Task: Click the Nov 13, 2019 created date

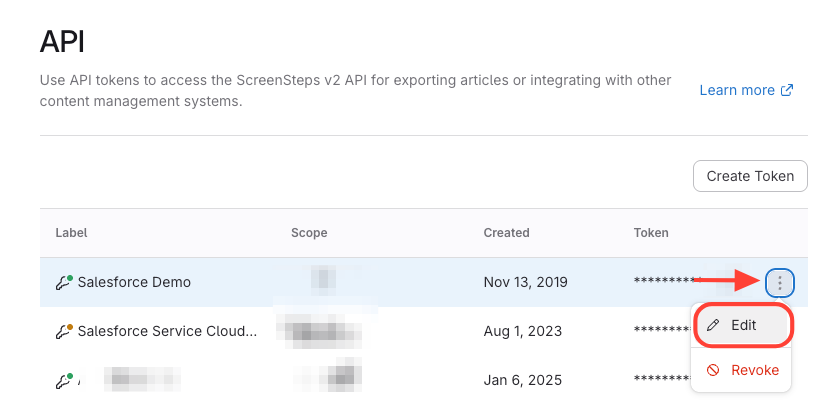Action: tap(525, 283)
